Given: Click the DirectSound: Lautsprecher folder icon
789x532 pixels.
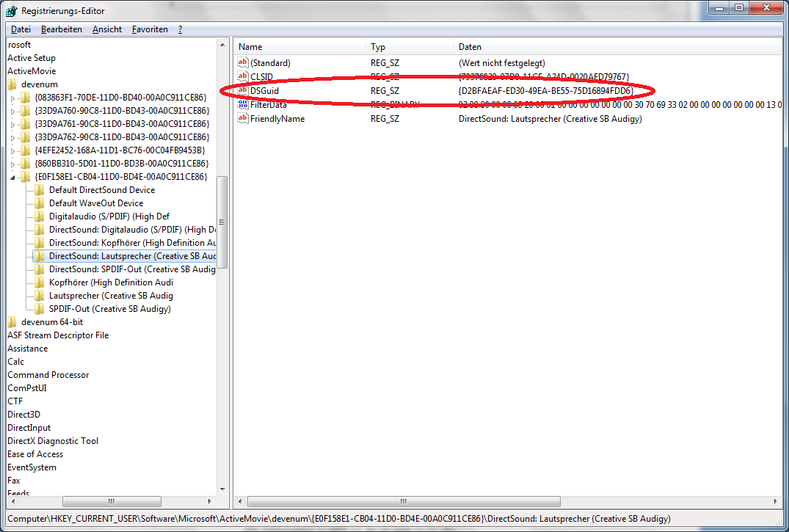Looking at the screenshot, I should (39, 256).
